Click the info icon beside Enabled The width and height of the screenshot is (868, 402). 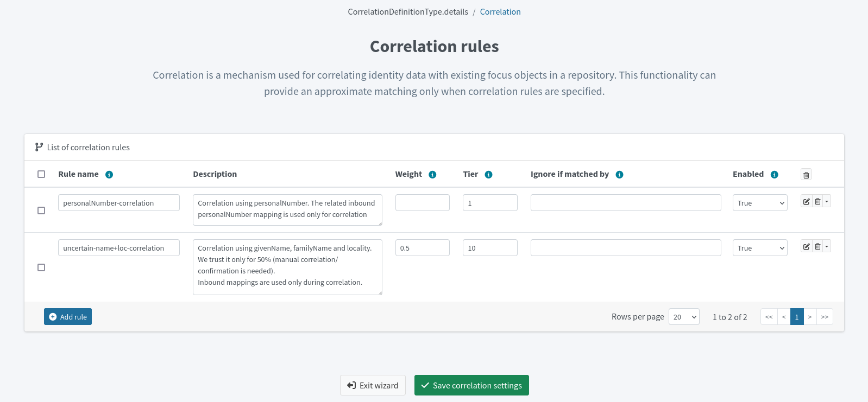click(775, 174)
